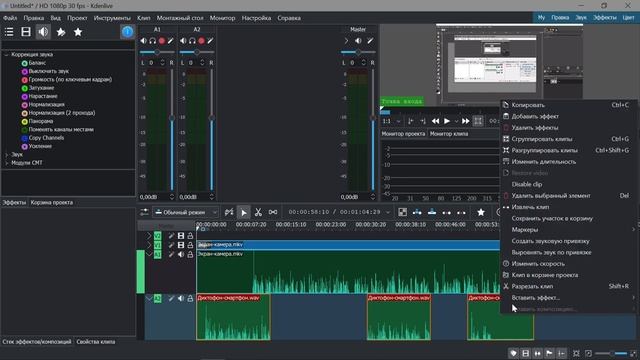Rewind the project monitor
The image size is (640, 360).
coord(436,121)
